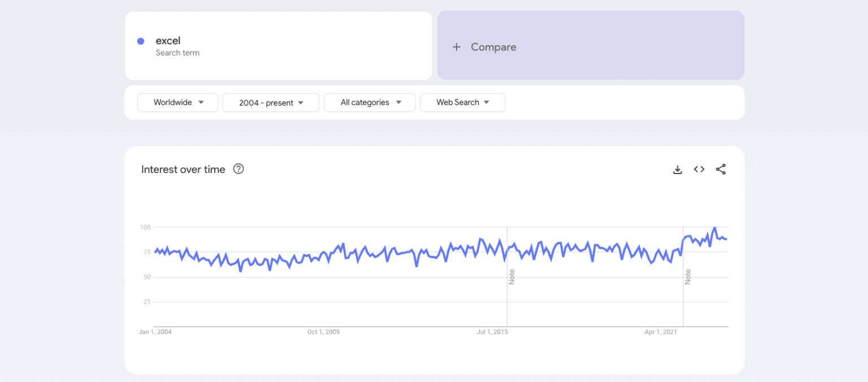The width and height of the screenshot is (868, 382).
Task: Select the Note marker near Apr 2021
Action: pos(688,277)
